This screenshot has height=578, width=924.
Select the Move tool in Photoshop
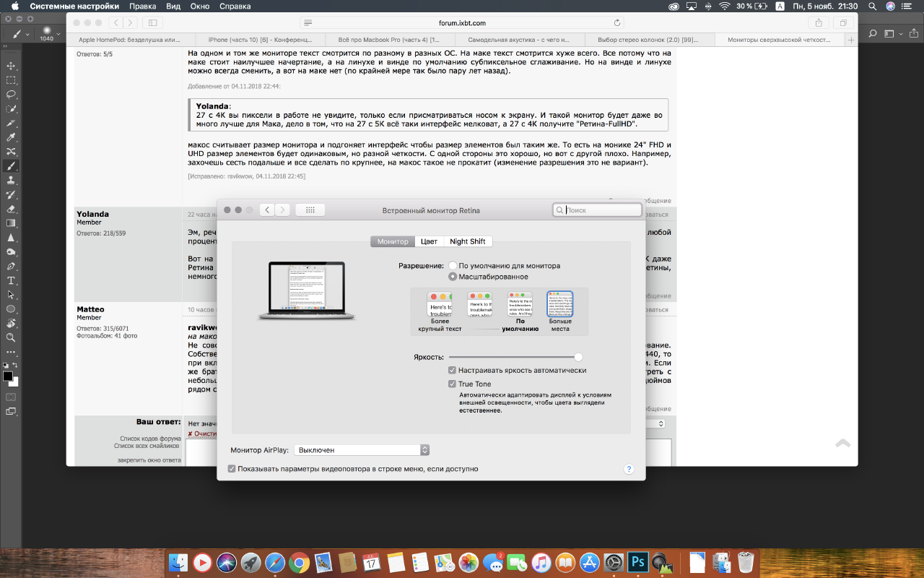coord(11,66)
